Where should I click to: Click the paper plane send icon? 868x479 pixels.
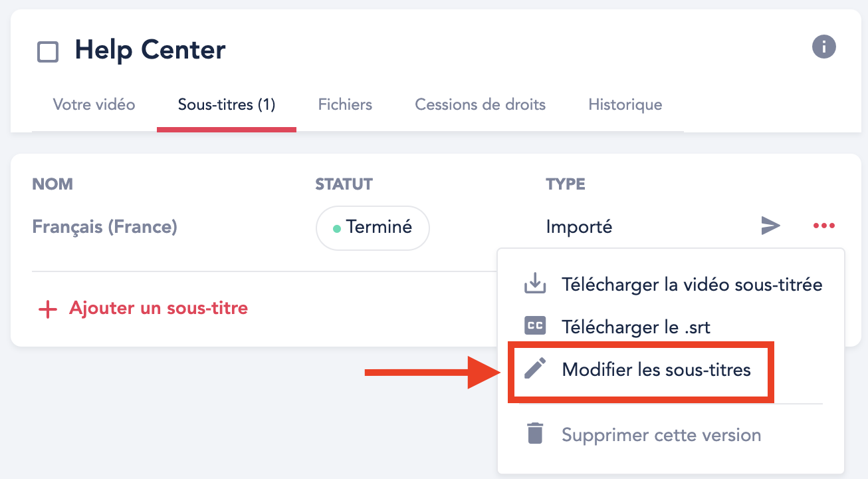770,226
